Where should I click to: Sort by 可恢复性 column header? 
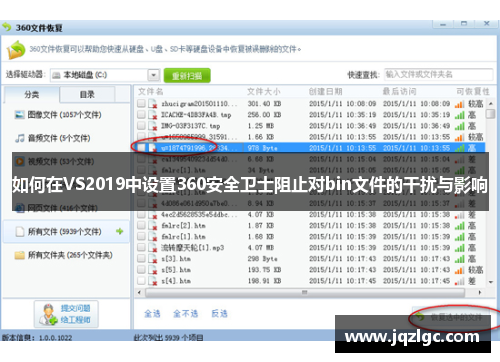point(473,91)
